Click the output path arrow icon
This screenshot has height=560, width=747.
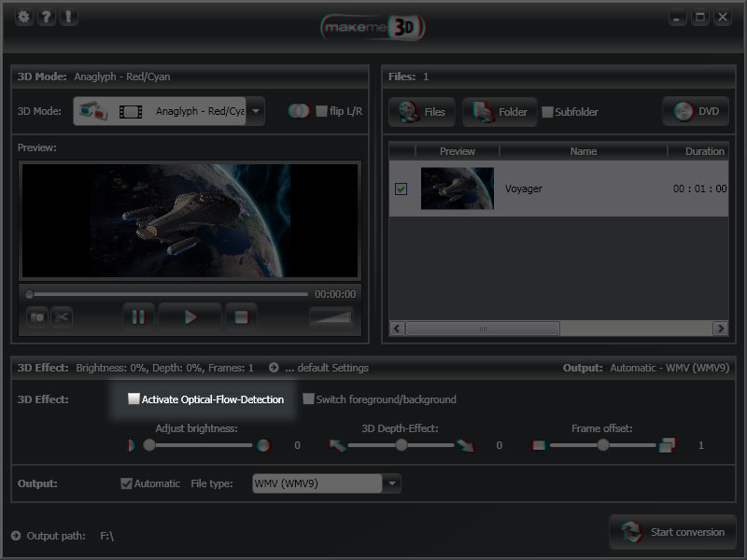[16, 536]
